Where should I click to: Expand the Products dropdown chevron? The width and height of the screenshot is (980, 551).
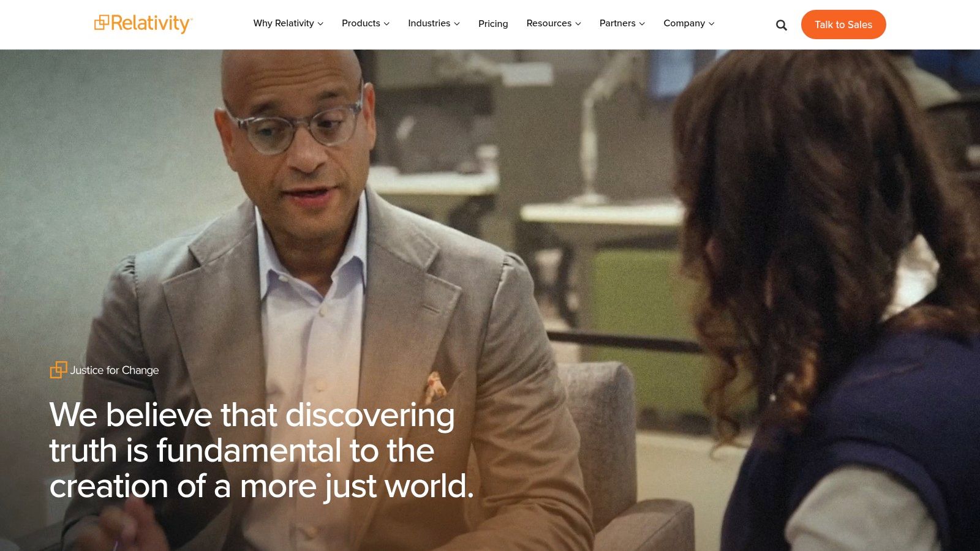coord(386,24)
